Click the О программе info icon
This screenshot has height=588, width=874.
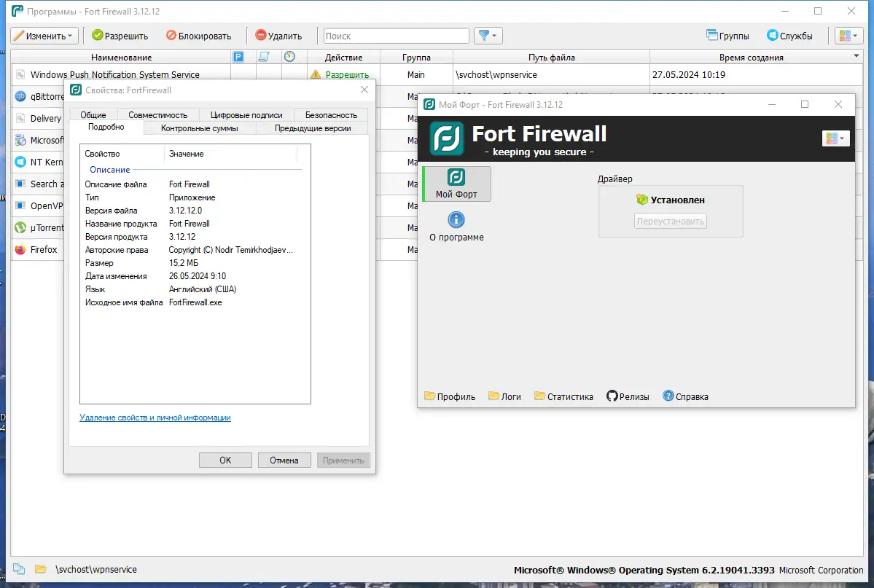[456, 219]
